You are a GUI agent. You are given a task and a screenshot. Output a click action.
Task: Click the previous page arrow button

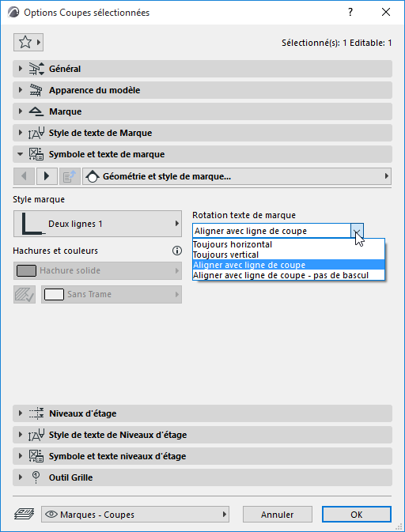click(24, 175)
